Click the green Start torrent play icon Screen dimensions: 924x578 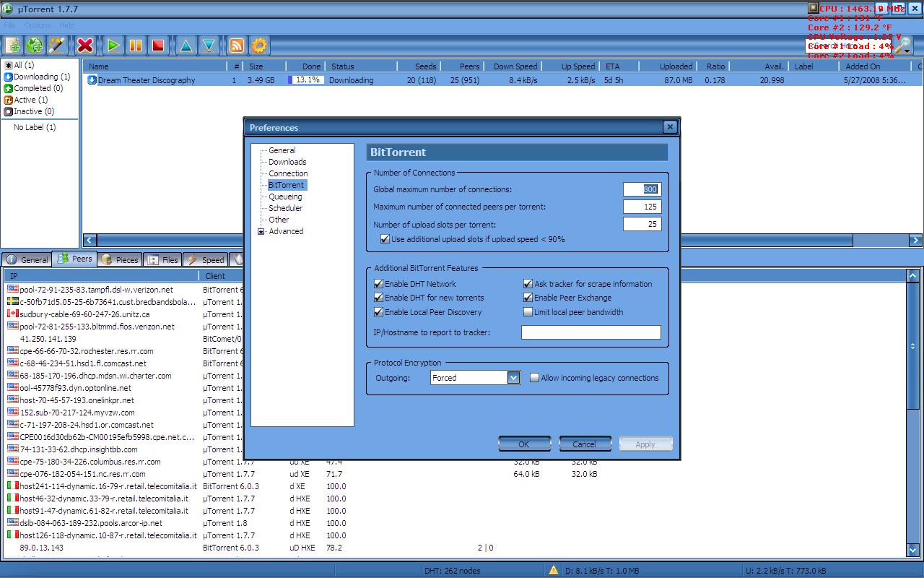point(113,46)
